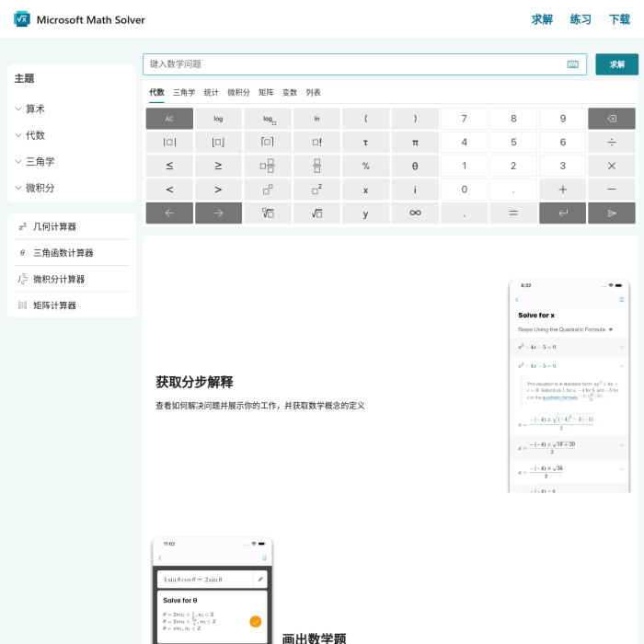Focus the 键入数学问题 input field
644x644 pixels.
pos(354,64)
